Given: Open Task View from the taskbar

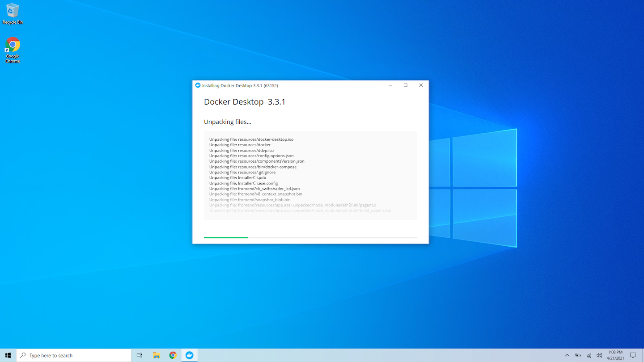Looking at the screenshot, I should click(140, 355).
